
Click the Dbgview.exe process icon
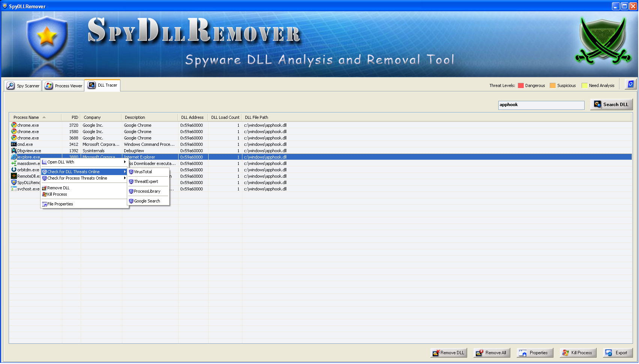14,151
